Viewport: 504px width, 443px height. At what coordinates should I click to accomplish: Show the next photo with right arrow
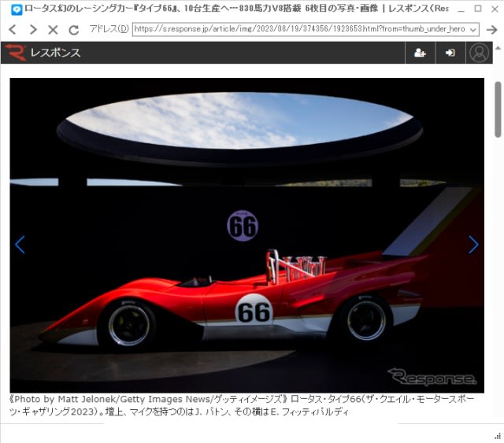tap(473, 245)
